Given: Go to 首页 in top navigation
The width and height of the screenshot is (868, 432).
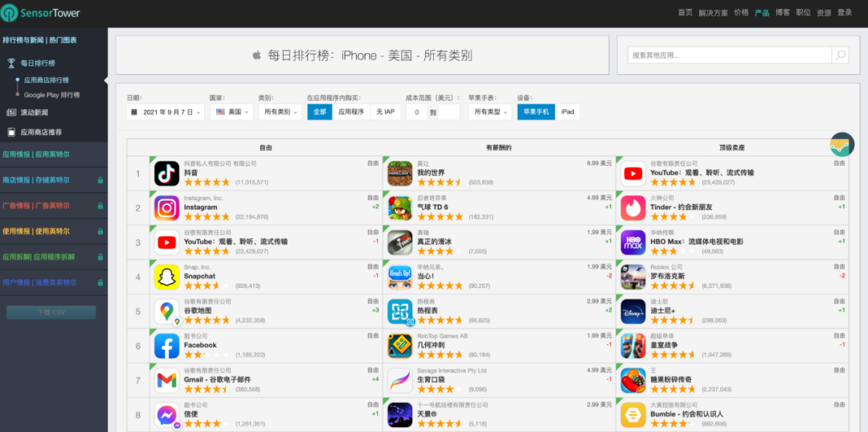Looking at the screenshot, I should pyautogui.click(x=685, y=13).
